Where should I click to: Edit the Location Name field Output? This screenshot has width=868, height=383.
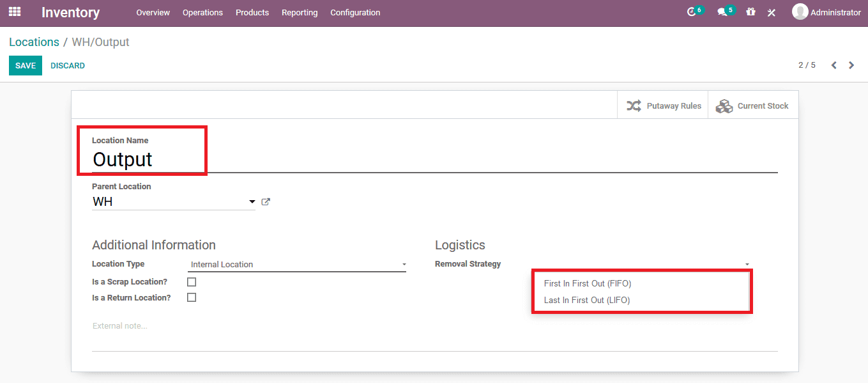coord(434,159)
